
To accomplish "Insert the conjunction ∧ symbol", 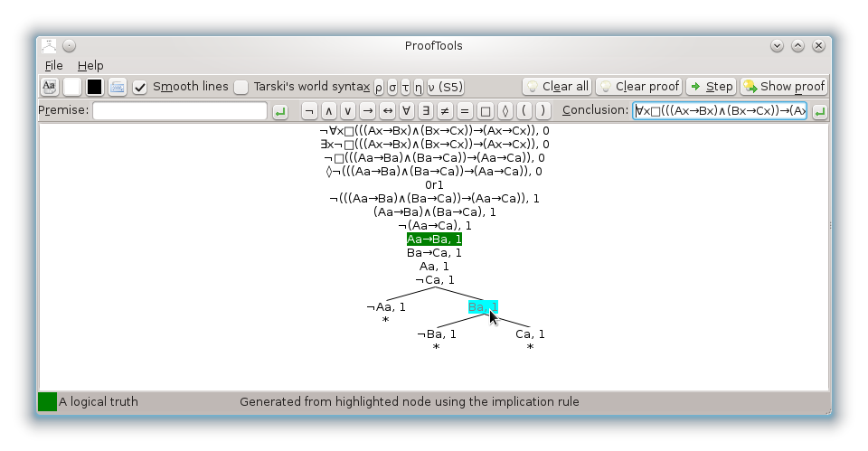I will pos(329,111).
